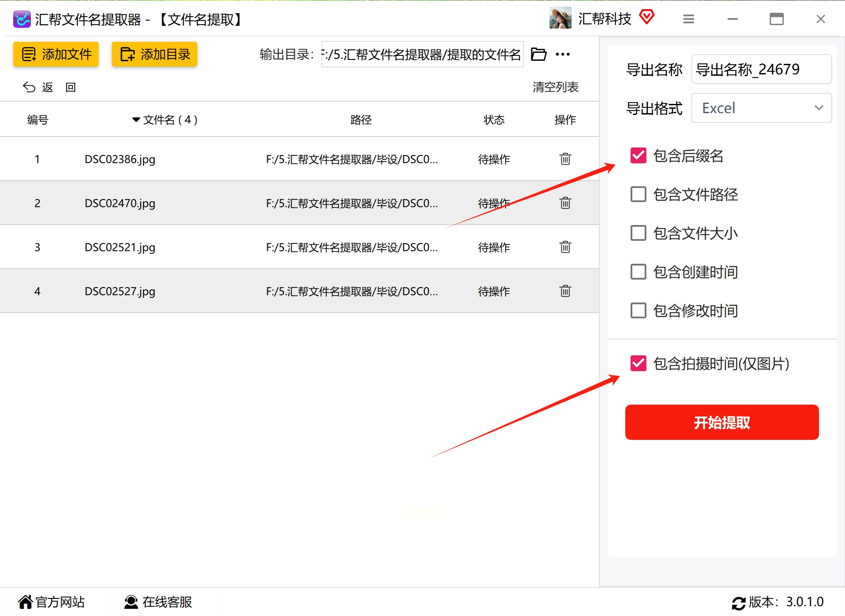Image resolution: width=845 pixels, height=616 pixels.
Task: Open the 官方网站 link
Action: tap(60, 602)
